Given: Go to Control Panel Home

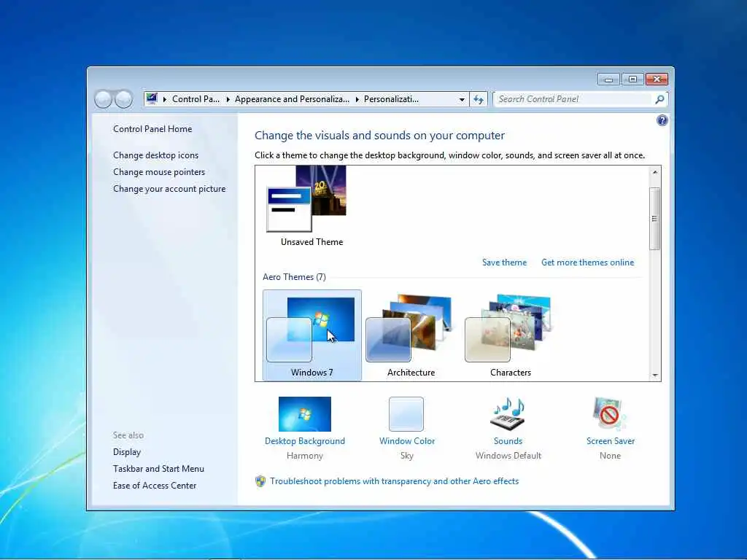Looking at the screenshot, I should [152, 128].
